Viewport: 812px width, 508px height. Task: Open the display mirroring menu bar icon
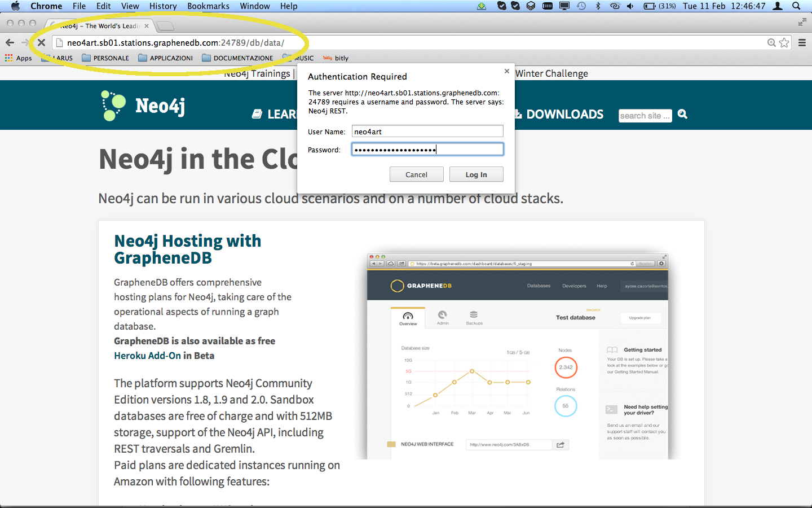[564, 6]
